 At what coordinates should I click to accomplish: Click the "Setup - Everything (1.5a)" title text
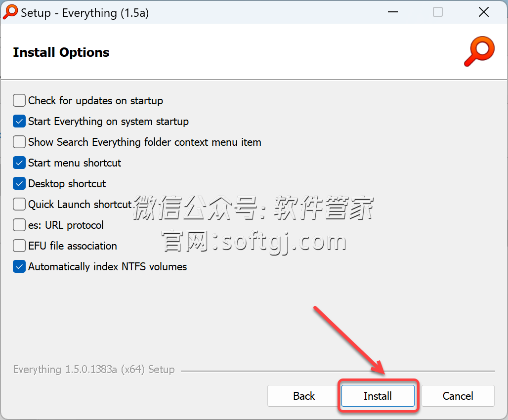coord(85,13)
